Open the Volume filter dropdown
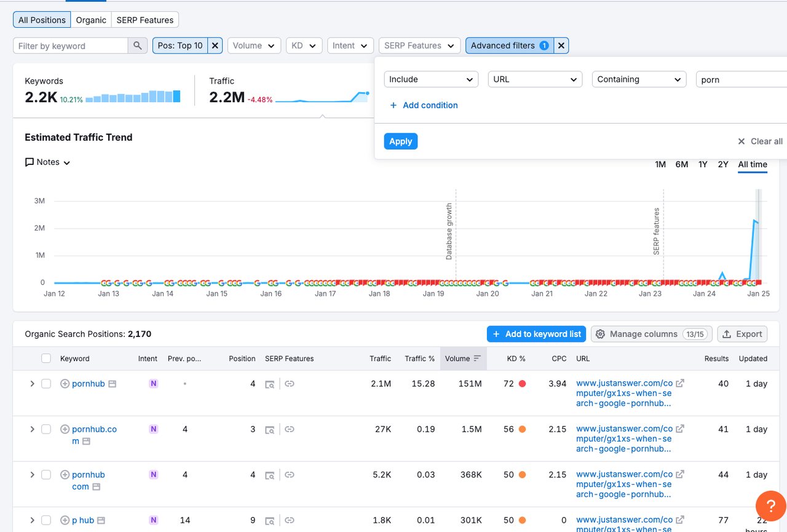 click(254, 46)
